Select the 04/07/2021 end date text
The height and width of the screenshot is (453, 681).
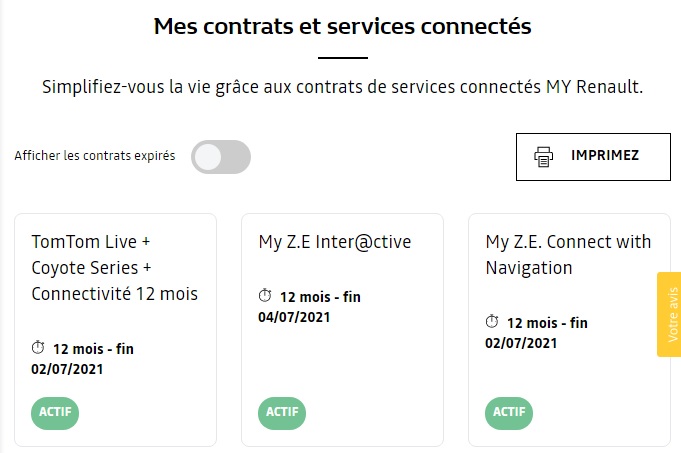(294, 317)
